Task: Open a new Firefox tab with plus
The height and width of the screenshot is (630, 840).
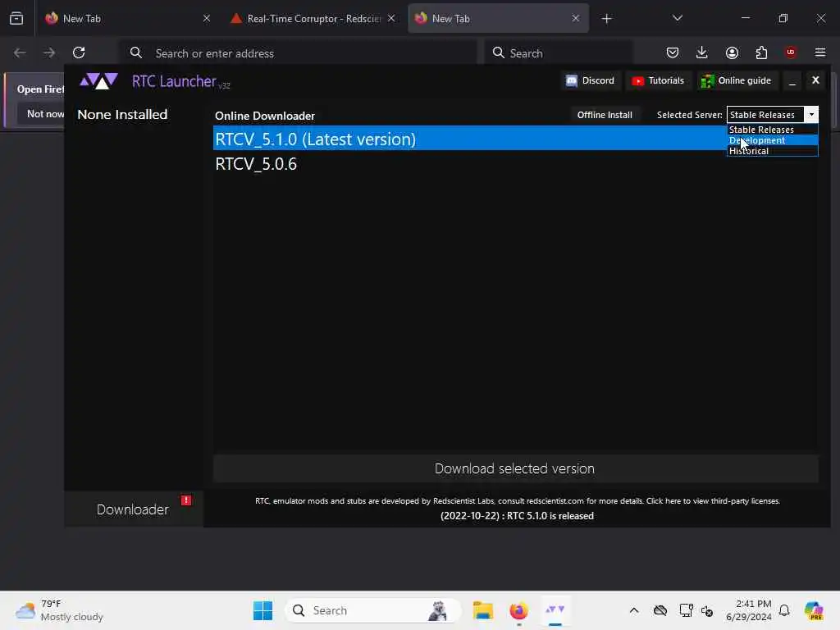Action: [606, 19]
